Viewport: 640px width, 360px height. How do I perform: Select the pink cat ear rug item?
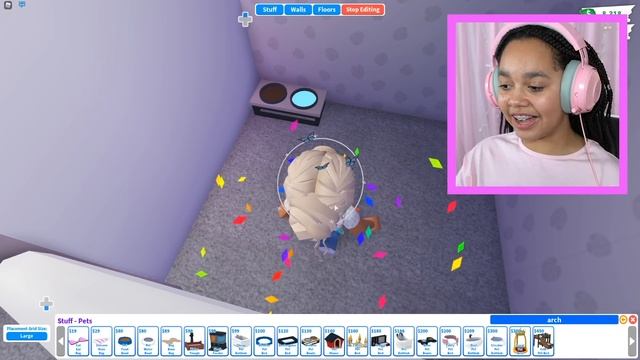point(78,341)
